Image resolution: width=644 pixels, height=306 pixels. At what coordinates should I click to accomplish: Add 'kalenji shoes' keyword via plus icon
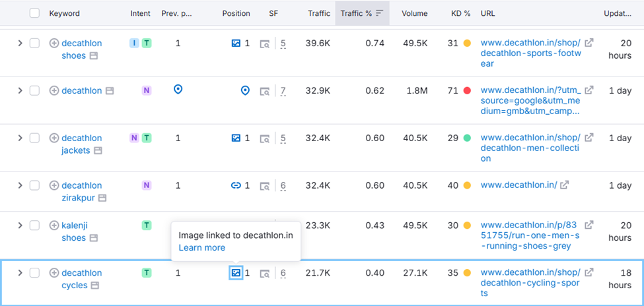coord(54,225)
